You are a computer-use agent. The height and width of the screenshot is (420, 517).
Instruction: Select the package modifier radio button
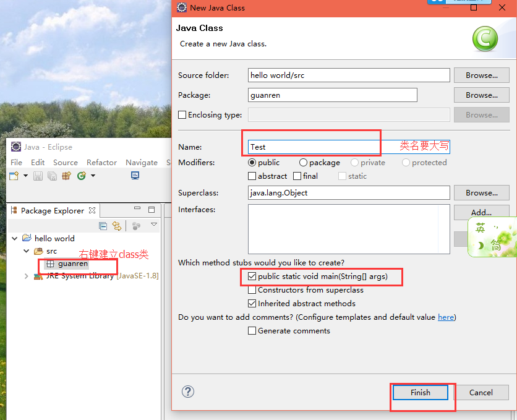303,163
